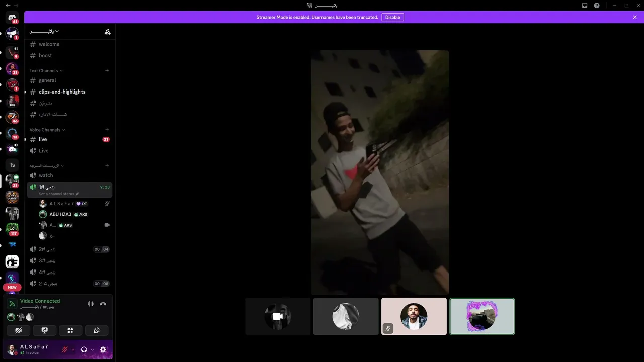Open the server icon with 13 notifications
This screenshot has height=362, width=644.
(12, 134)
